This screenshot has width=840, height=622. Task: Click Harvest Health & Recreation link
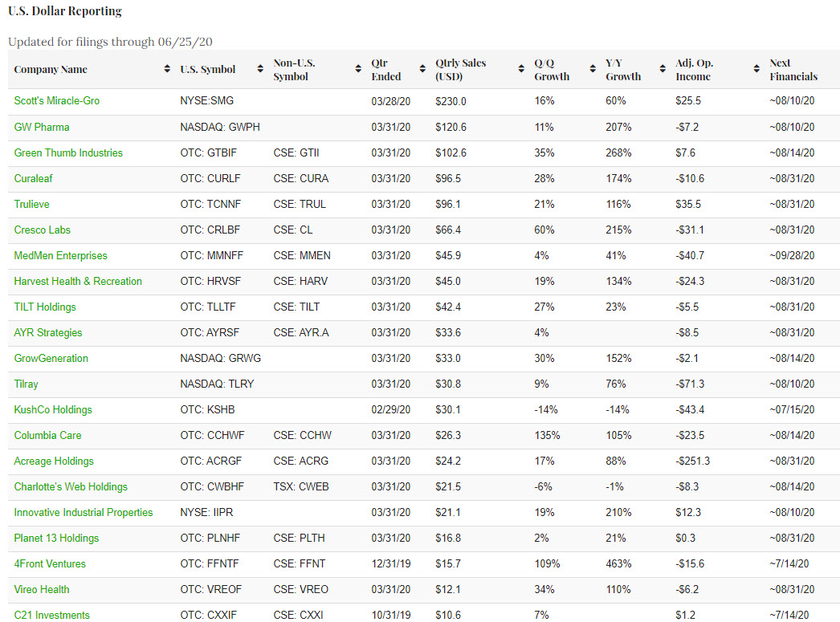tap(78, 281)
